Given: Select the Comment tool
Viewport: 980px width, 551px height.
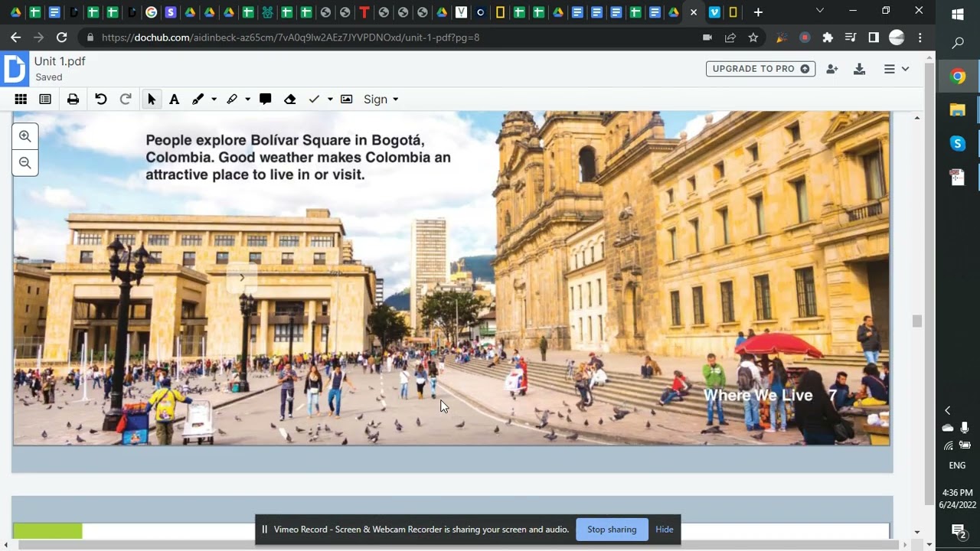Looking at the screenshot, I should (266, 99).
